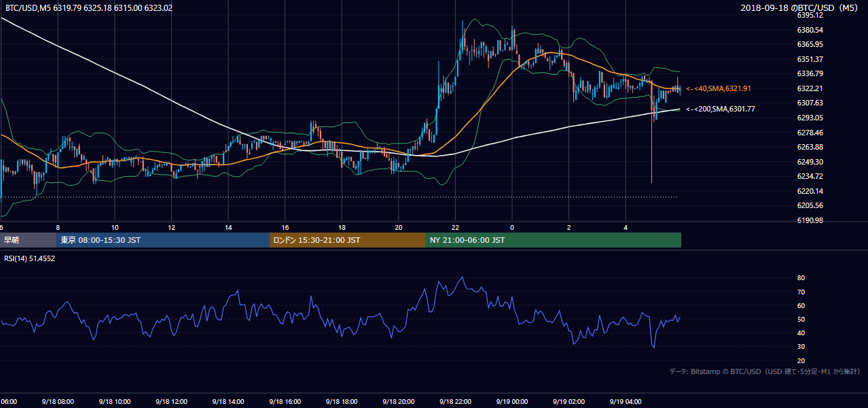Click the 6190.98 price axis label
868x408 pixels.
810,220
